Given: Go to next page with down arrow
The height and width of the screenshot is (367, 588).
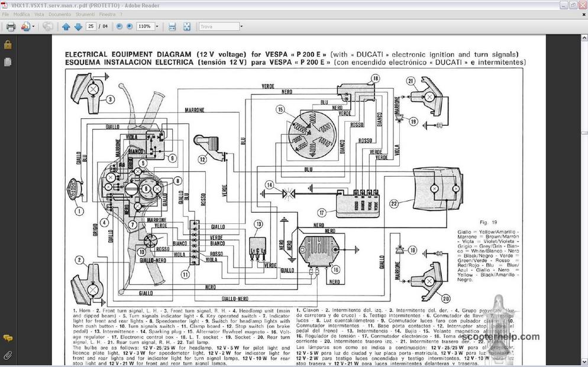Looking at the screenshot, I should pyautogui.click(x=78, y=27).
